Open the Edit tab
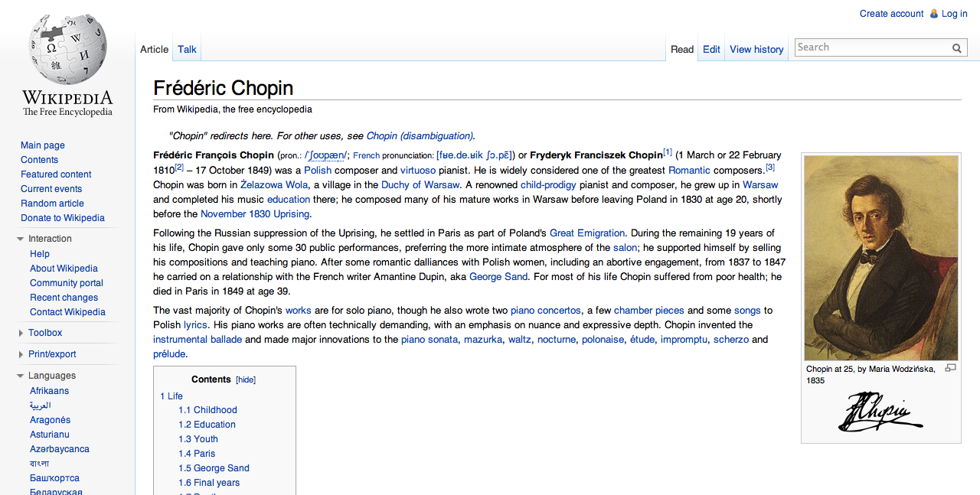The image size is (980, 495). click(x=711, y=49)
